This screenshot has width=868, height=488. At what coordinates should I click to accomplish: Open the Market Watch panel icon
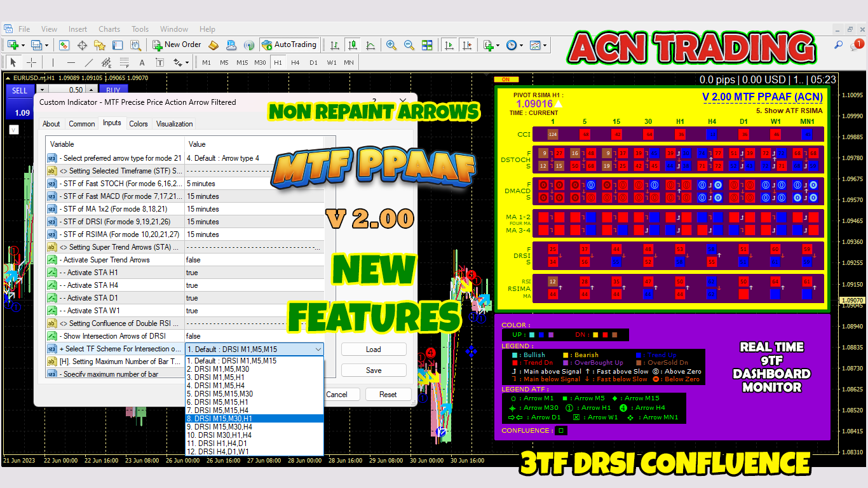click(64, 45)
